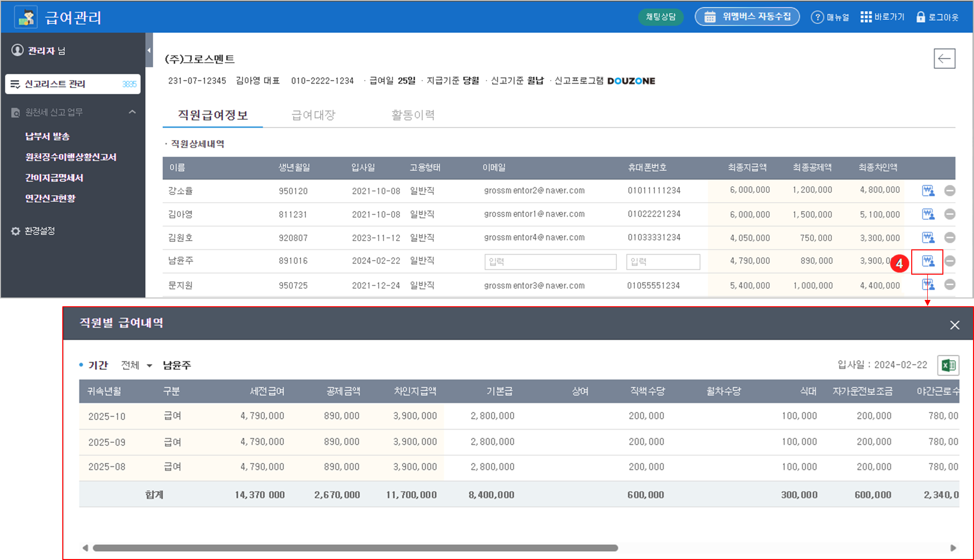Click salary history icon for 남윤주
Image resolution: width=974 pixels, height=560 pixels.
coord(928,262)
